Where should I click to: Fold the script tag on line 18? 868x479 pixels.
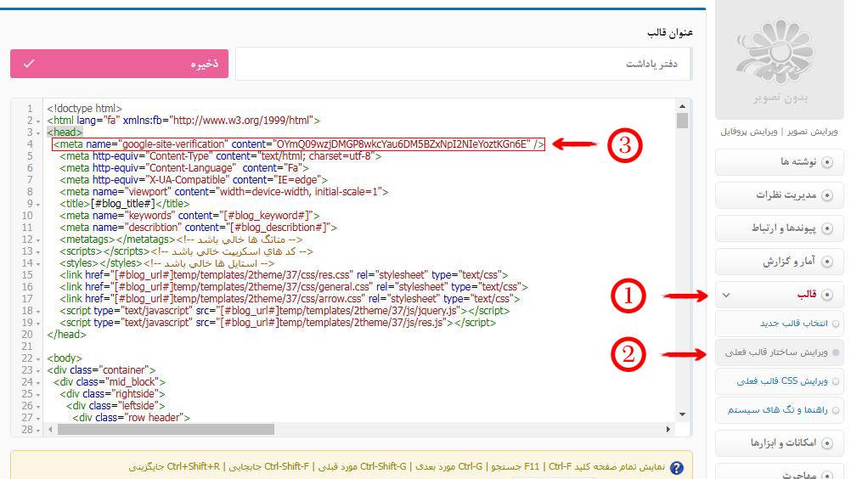click(x=38, y=312)
